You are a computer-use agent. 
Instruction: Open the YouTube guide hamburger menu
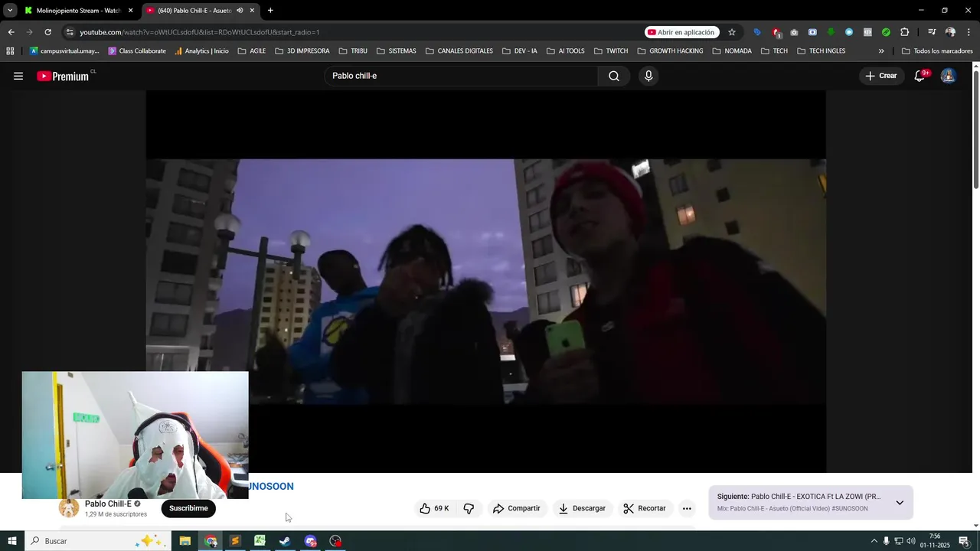pos(18,76)
